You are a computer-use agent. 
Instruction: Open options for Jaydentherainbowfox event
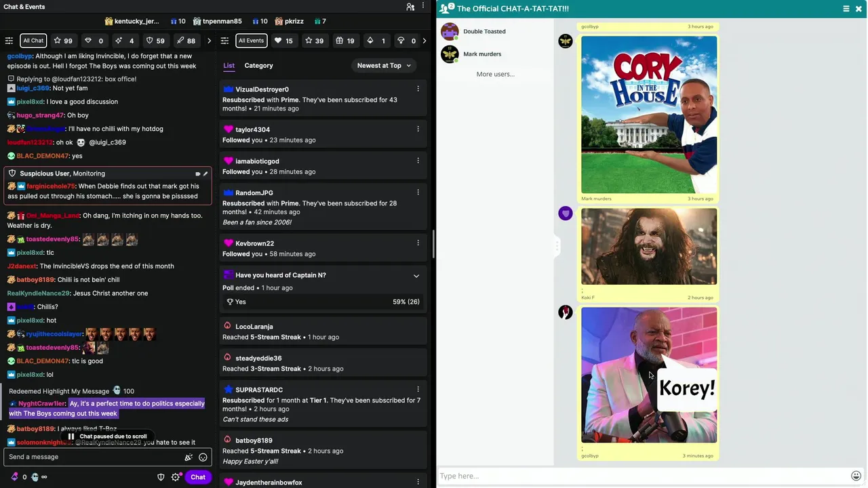[418, 482]
